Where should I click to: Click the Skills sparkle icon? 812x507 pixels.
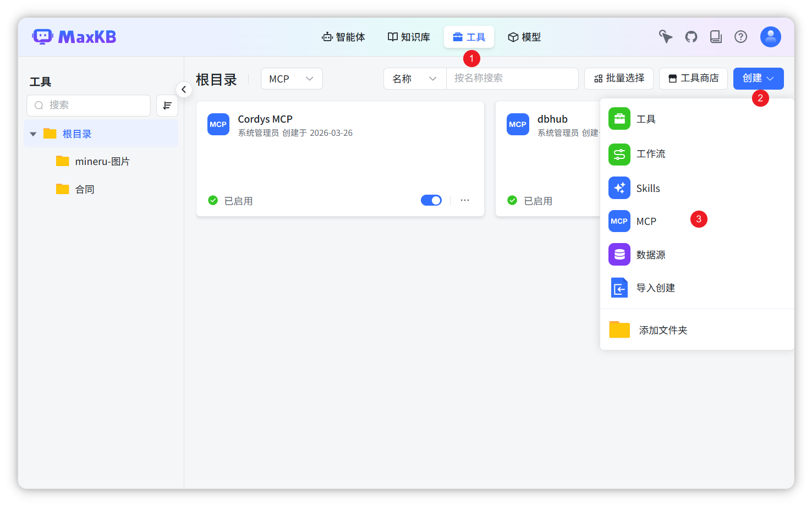click(x=619, y=188)
